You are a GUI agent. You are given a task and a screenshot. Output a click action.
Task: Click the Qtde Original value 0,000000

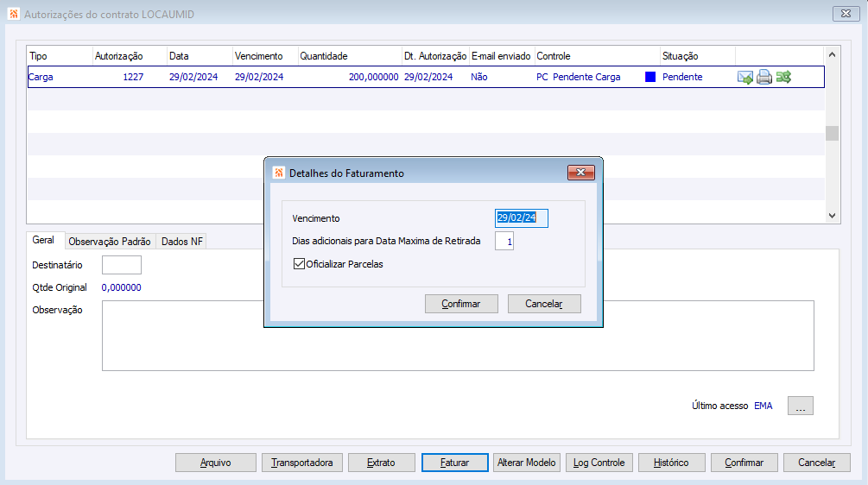click(x=121, y=287)
